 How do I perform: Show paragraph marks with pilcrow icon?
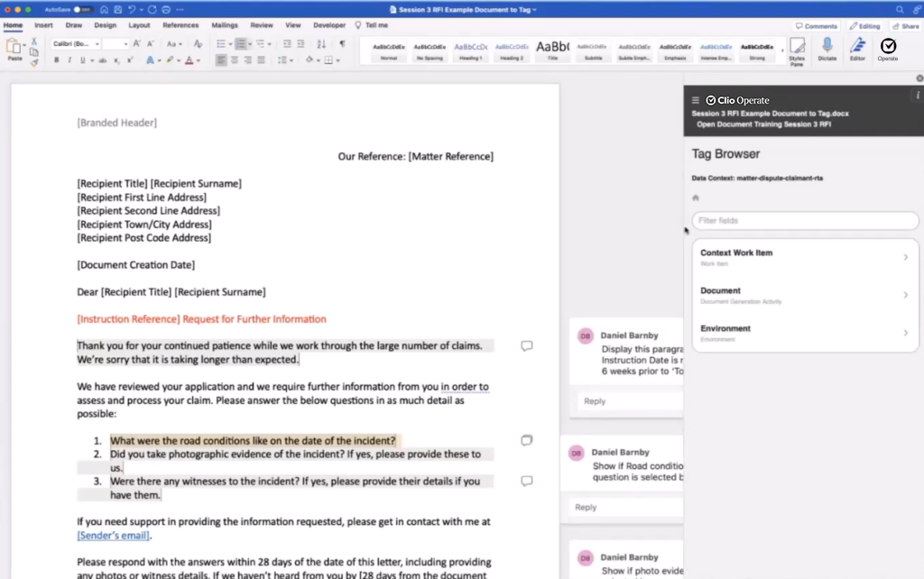pos(342,43)
